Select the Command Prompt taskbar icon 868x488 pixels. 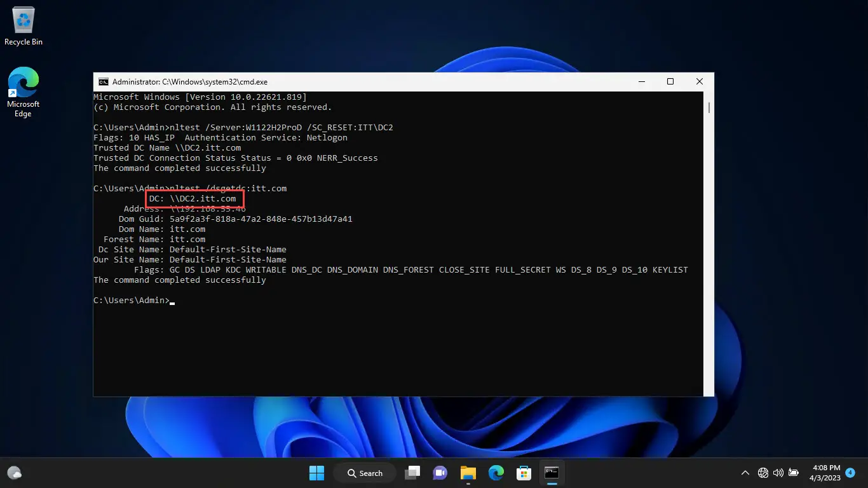click(552, 473)
